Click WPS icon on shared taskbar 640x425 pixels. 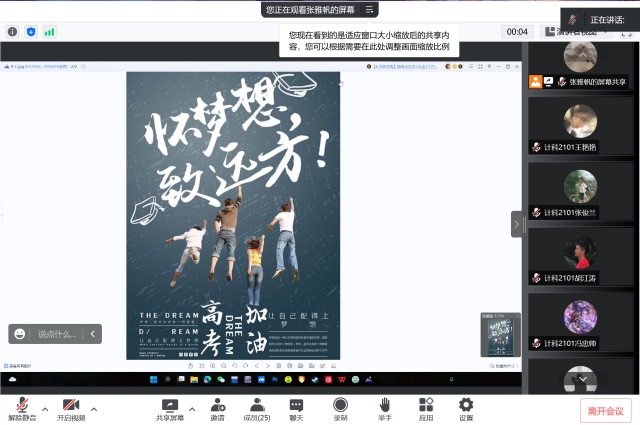[342, 380]
